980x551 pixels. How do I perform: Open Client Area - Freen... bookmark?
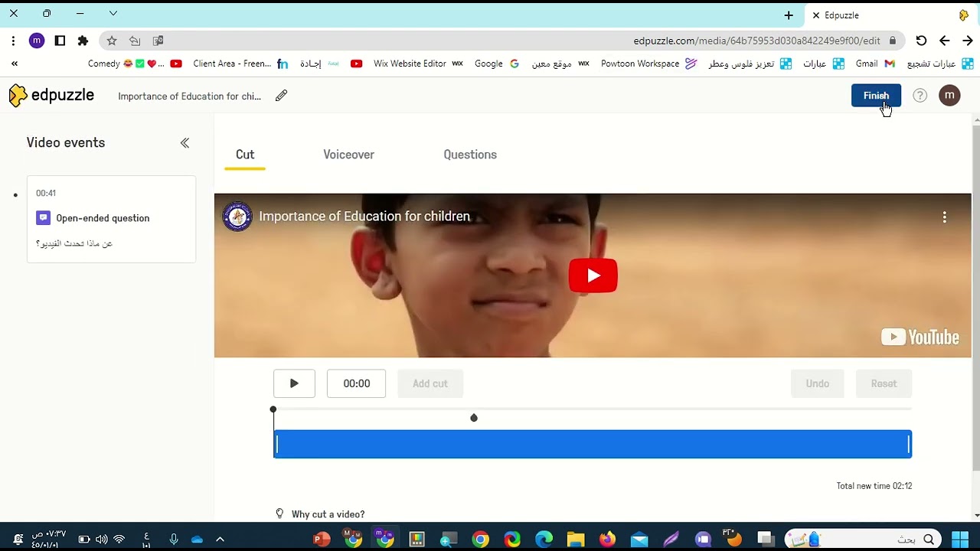(x=240, y=64)
